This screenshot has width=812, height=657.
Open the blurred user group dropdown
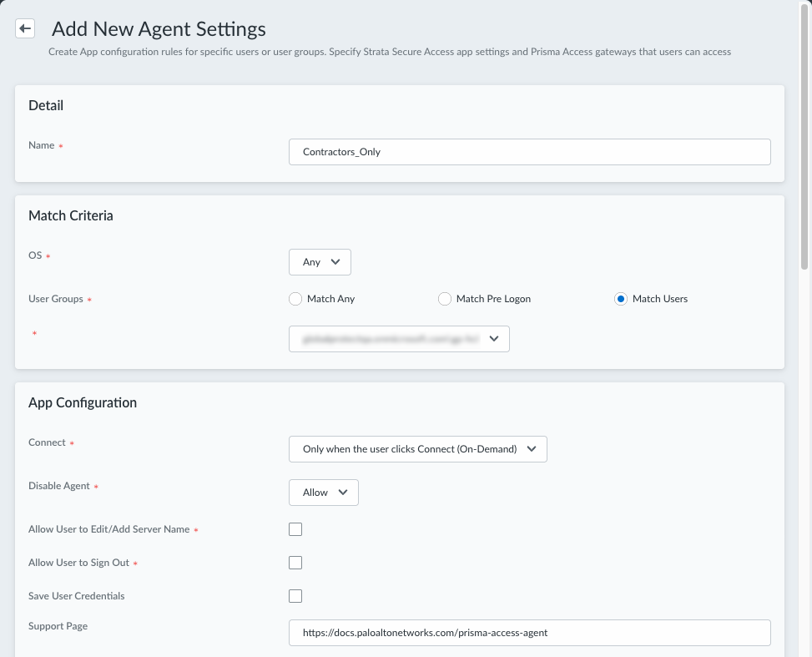pyautogui.click(x=399, y=338)
